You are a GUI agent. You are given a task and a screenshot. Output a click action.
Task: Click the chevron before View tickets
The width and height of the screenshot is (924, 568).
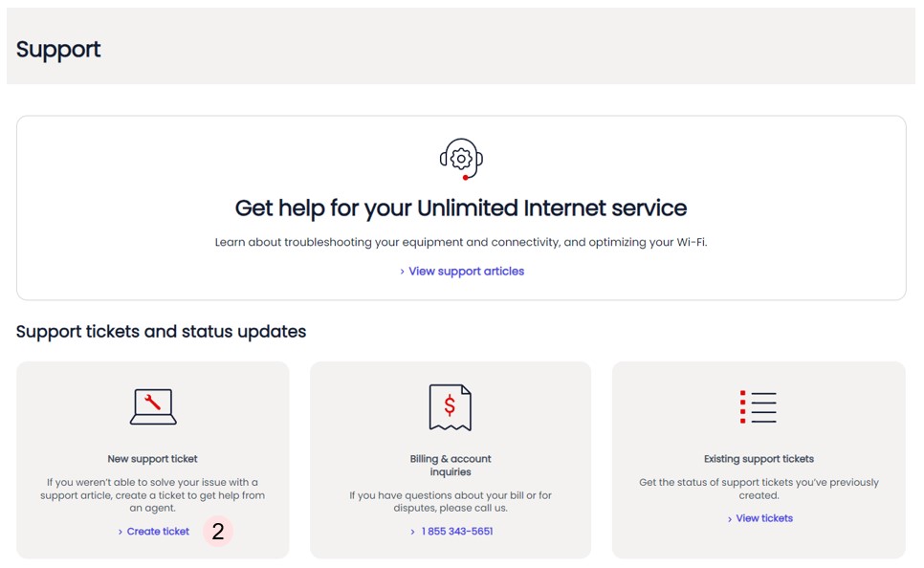pyautogui.click(x=730, y=519)
